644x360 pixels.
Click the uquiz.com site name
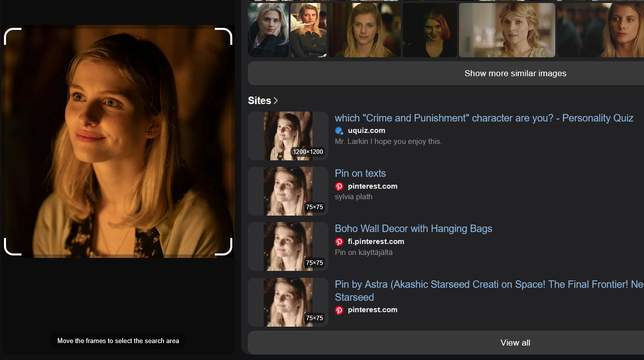click(x=366, y=130)
